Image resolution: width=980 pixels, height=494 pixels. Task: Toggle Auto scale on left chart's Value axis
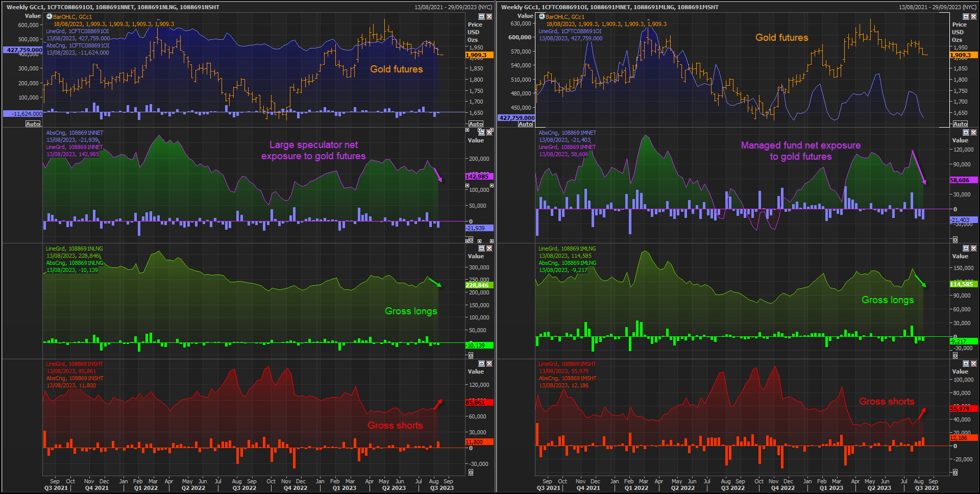33,124
